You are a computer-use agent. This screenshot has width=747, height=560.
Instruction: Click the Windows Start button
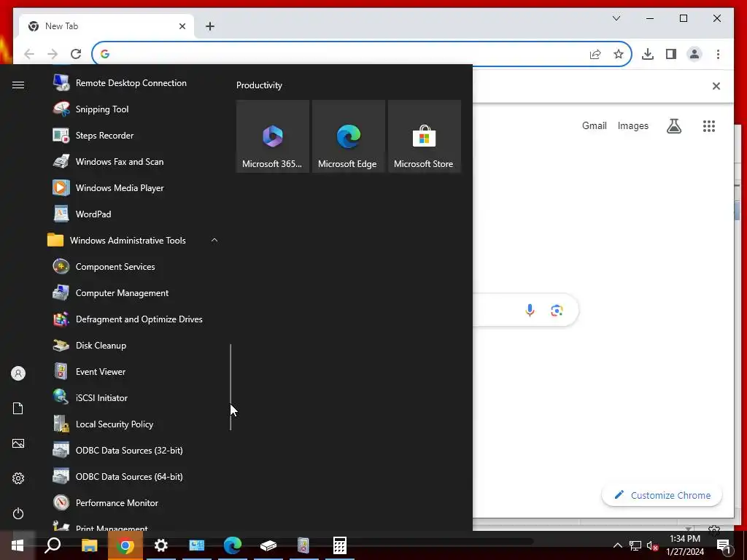click(18, 545)
